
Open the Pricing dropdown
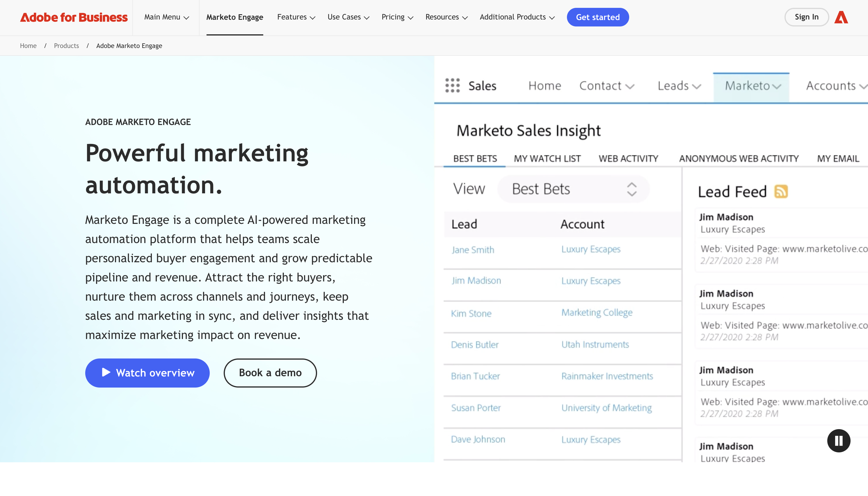397,17
